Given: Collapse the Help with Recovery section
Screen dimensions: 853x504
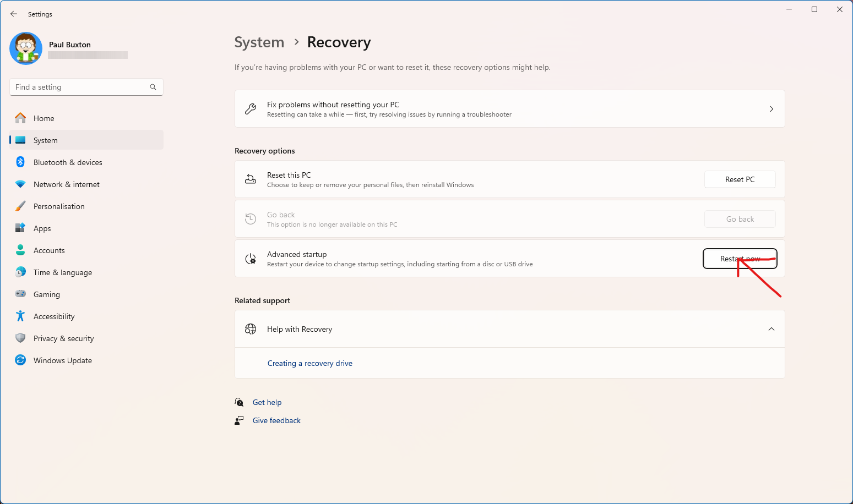Looking at the screenshot, I should click(x=771, y=329).
